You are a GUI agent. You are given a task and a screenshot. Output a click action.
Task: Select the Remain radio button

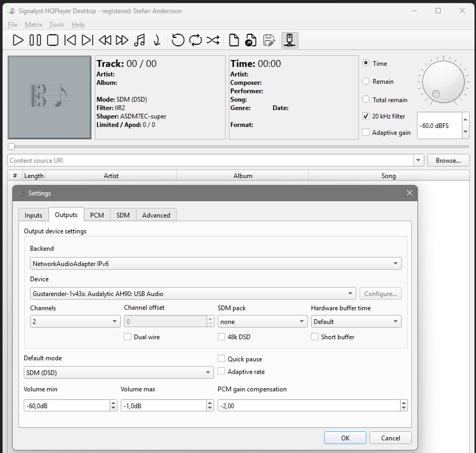[366, 81]
